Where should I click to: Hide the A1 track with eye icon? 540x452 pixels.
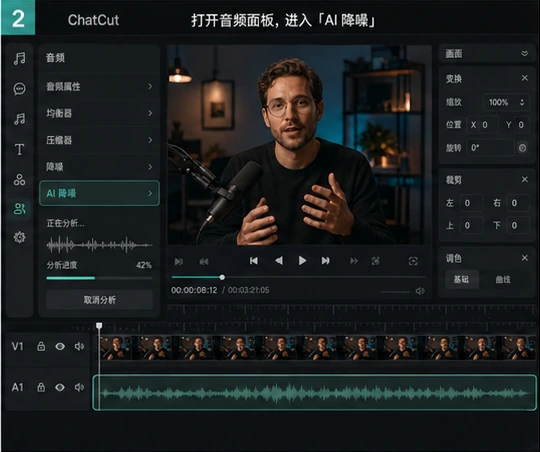[x=60, y=388]
